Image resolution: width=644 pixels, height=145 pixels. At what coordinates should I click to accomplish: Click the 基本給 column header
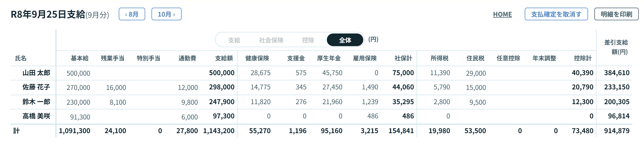[x=80, y=58]
